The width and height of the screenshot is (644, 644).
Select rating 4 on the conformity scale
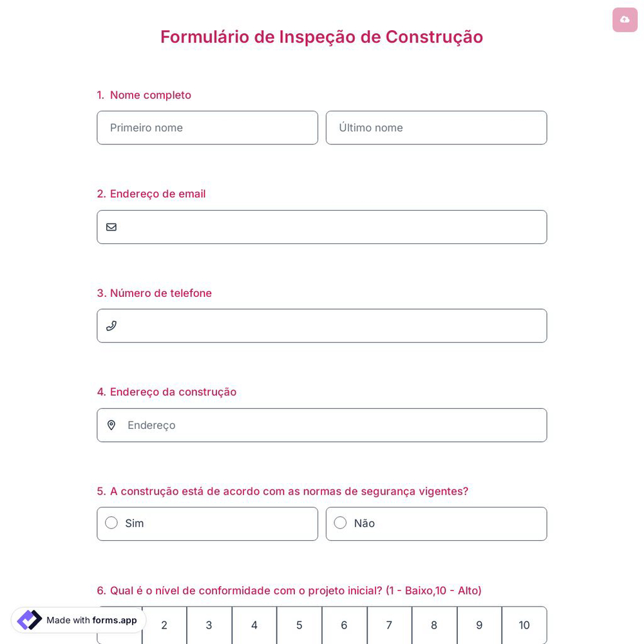point(254,625)
